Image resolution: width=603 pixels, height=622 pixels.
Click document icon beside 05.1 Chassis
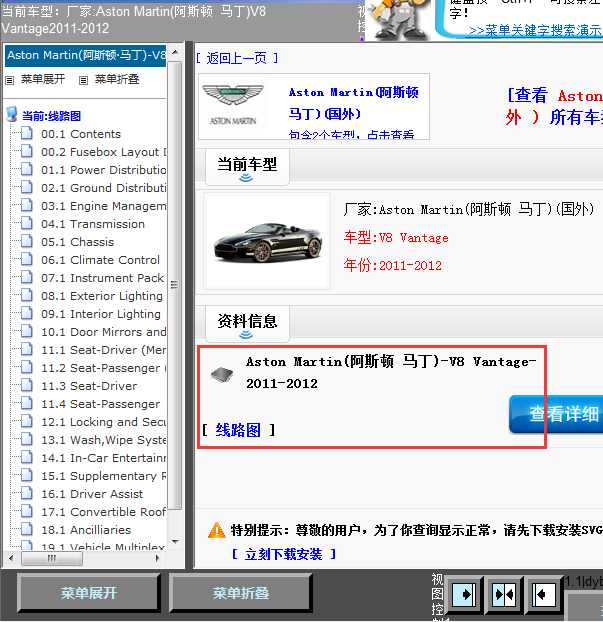pos(27,241)
